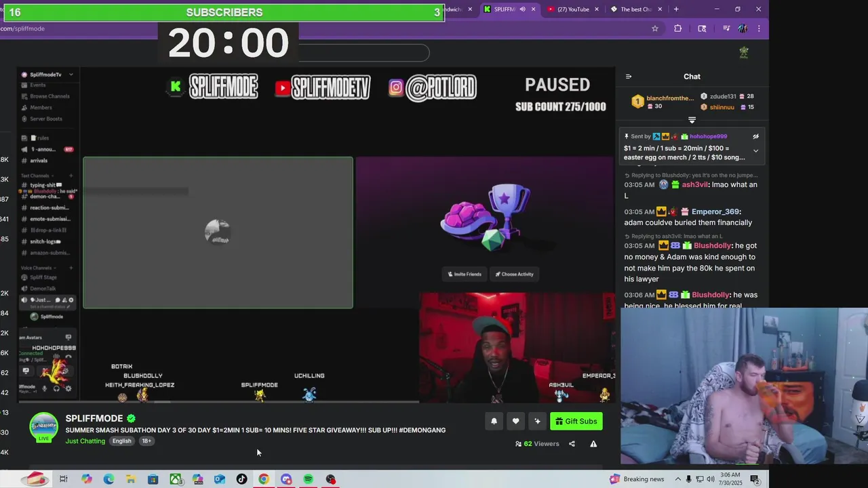Open blanchfromthe... top gifter entry
Screen dimensions: 868x488
pos(663,102)
